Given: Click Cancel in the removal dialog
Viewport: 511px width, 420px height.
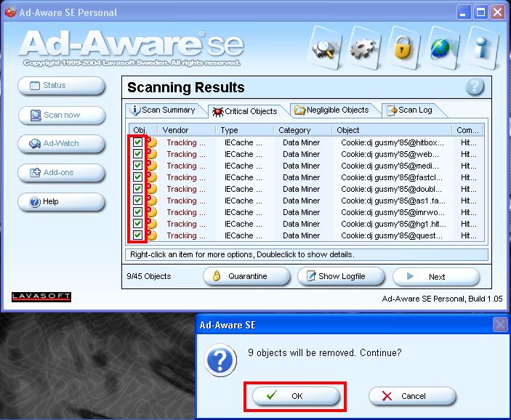Looking at the screenshot, I should tap(412, 396).
